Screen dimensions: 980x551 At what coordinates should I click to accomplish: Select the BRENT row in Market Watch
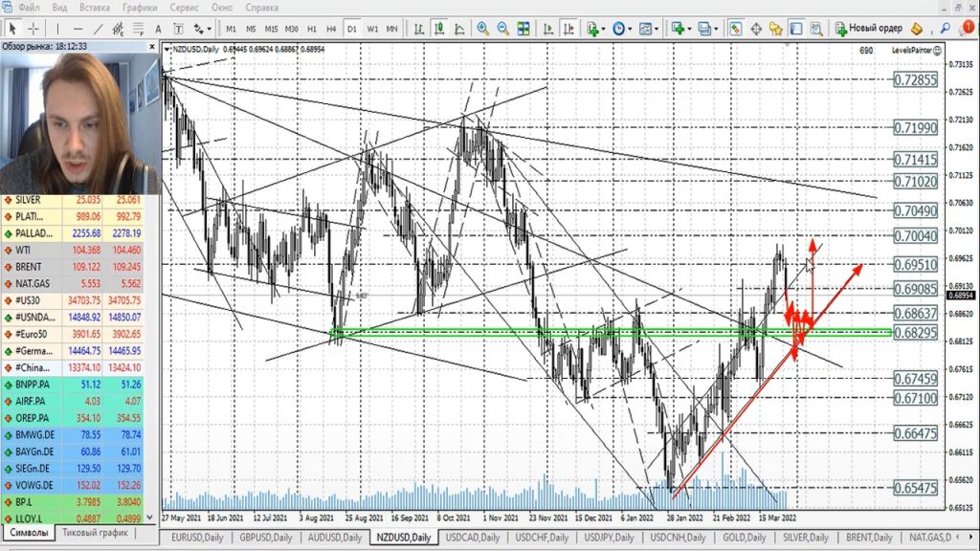point(38,265)
